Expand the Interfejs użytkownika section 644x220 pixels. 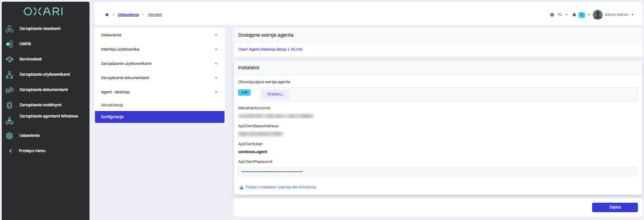[x=159, y=49]
